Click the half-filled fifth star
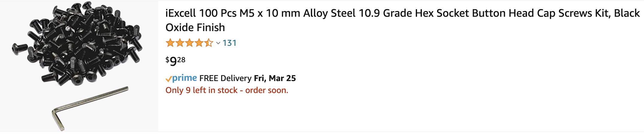The height and width of the screenshot is (134, 644). [x=209, y=43]
